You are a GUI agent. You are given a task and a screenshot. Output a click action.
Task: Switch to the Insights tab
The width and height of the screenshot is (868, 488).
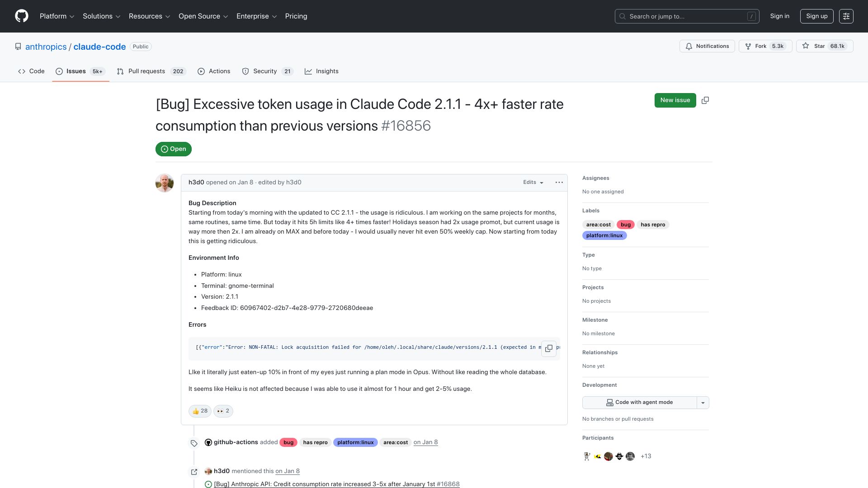click(321, 71)
